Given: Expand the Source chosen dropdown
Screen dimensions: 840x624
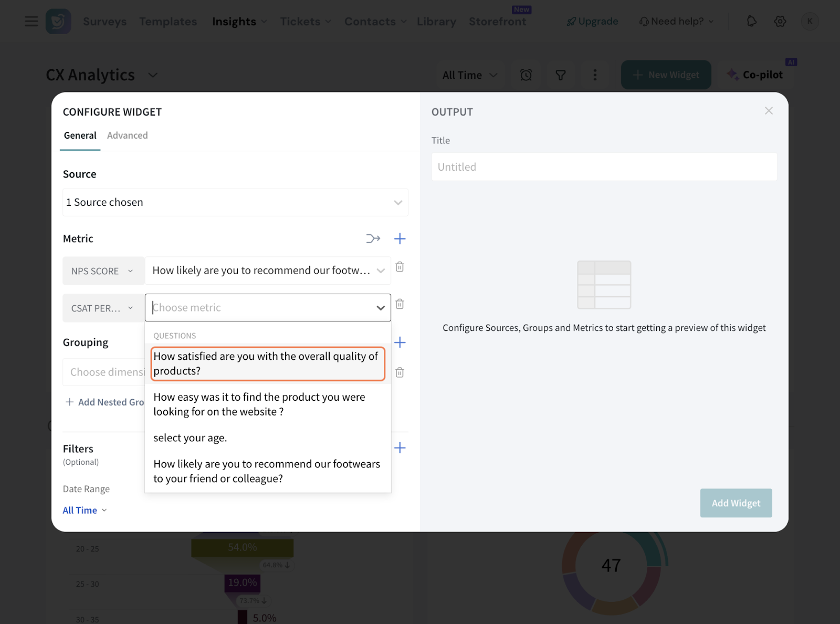Looking at the screenshot, I should click(x=235, y=203).
